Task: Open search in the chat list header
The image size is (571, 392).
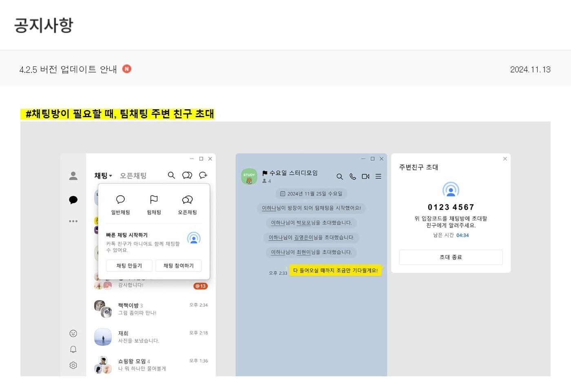Action: coord(171,175)
